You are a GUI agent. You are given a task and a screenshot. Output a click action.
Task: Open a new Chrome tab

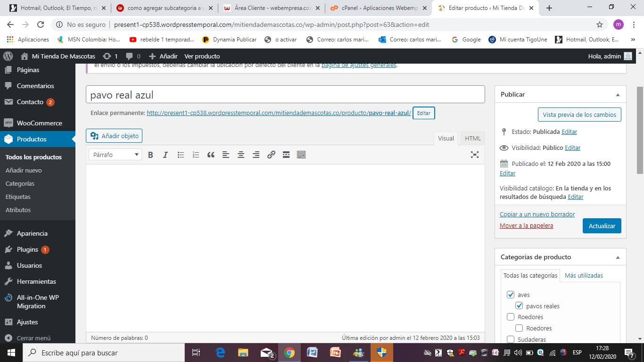click(x=549, y=8)
